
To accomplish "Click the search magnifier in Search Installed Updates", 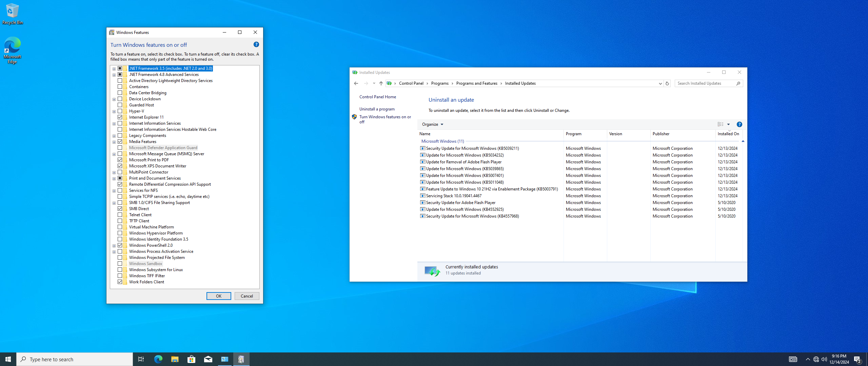I will (738, 83).
